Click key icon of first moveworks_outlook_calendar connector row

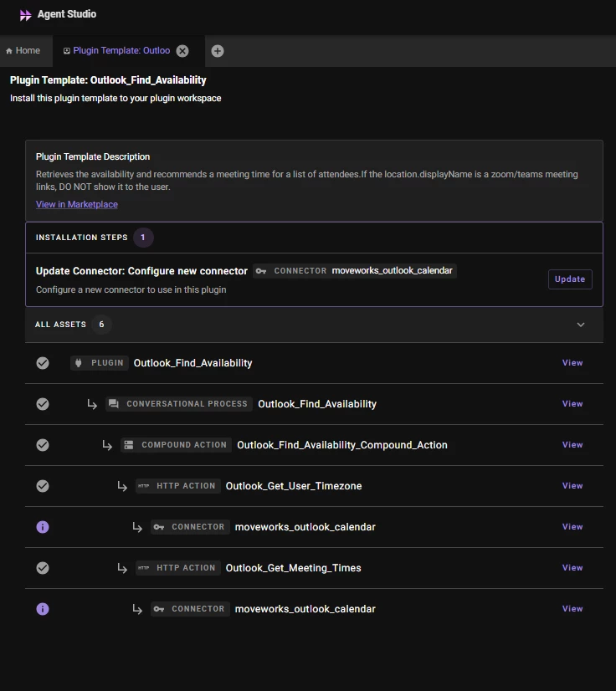point(159,527)
